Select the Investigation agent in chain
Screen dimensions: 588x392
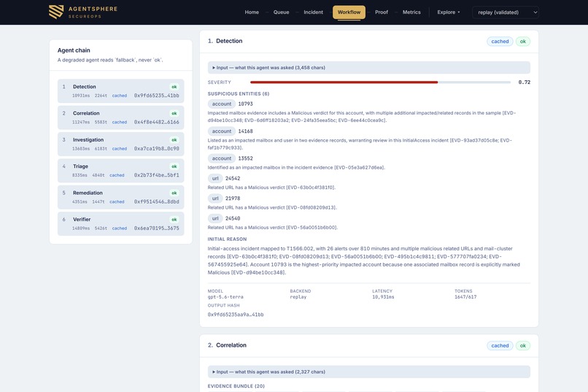pyautogui.click(x=121, y=144)
